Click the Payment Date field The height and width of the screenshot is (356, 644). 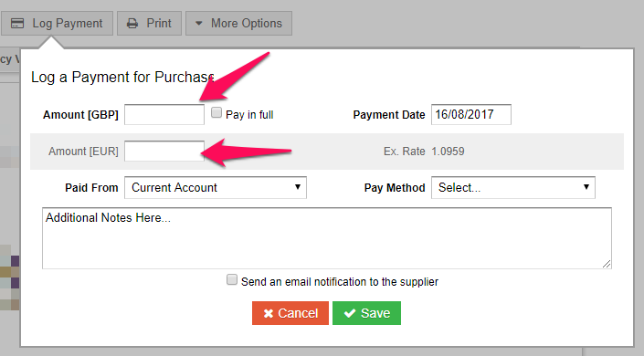point(471,115)
